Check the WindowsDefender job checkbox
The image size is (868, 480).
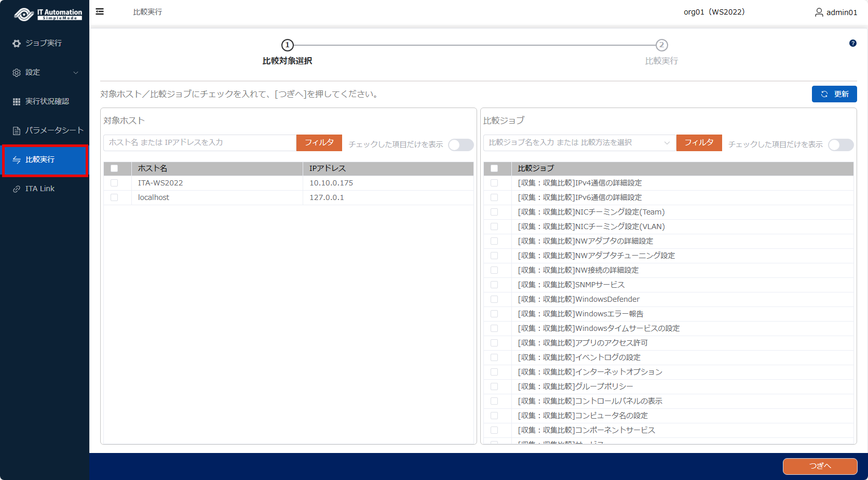pyautogui.click(x=494, y=299)
